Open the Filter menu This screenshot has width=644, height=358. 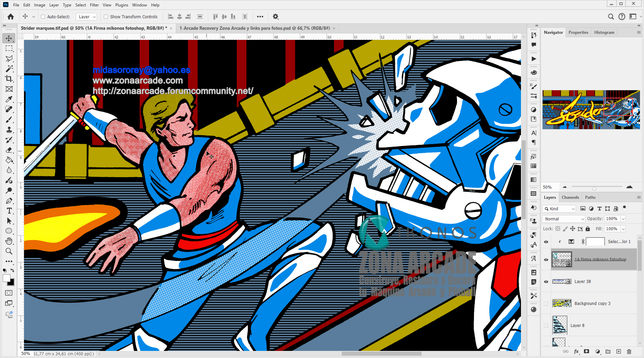click(94, 5)
